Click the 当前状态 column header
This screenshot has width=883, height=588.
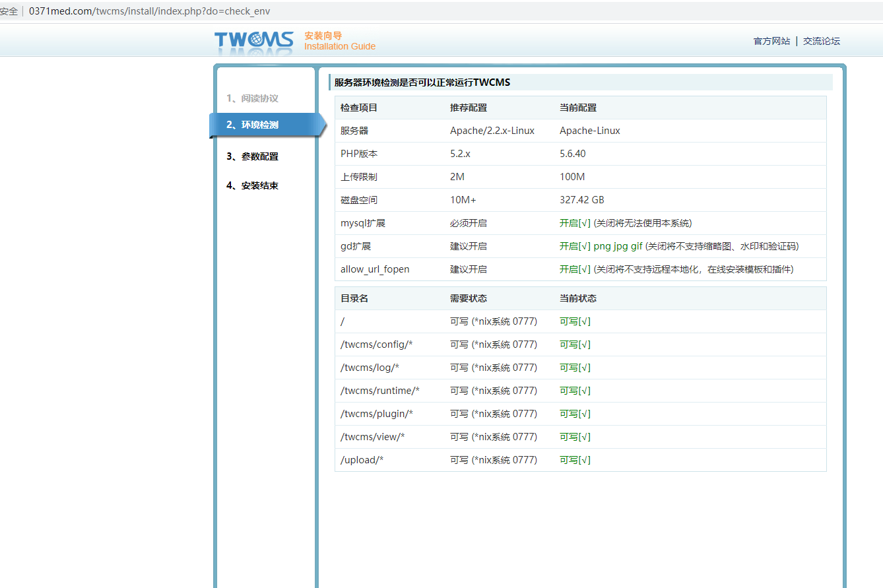[578, 298]
